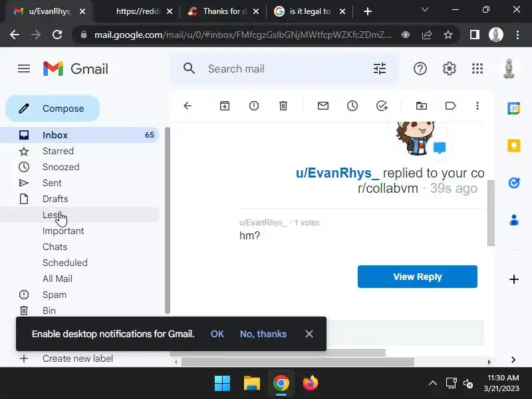
Task: Add email to Tasks
Action: click(382, 106)
